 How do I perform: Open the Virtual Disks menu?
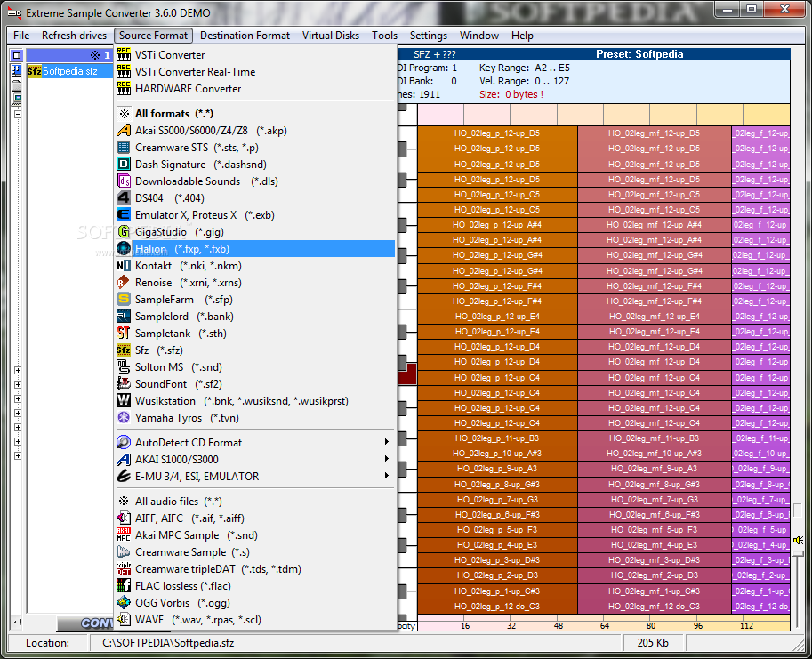point(330,36)
